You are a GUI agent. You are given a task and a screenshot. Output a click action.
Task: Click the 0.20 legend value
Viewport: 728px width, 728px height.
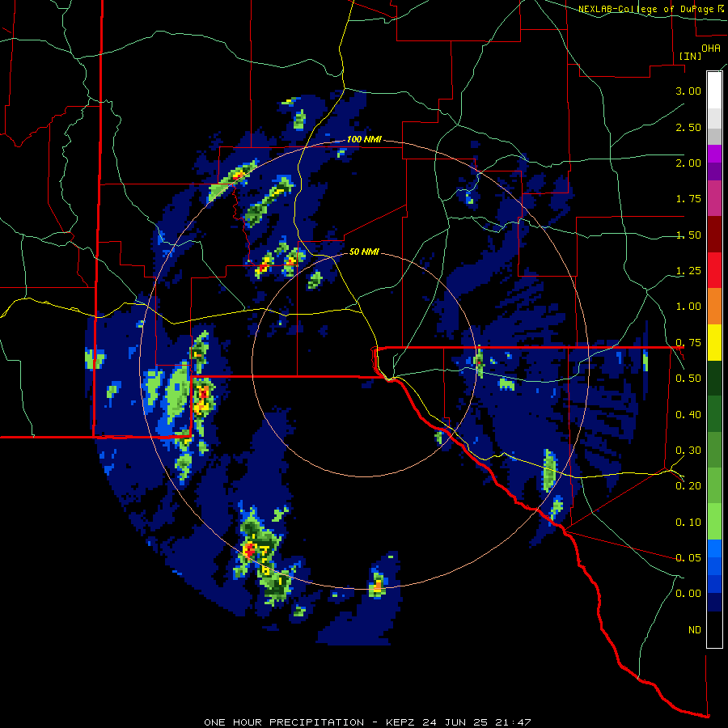pos(688,486)
